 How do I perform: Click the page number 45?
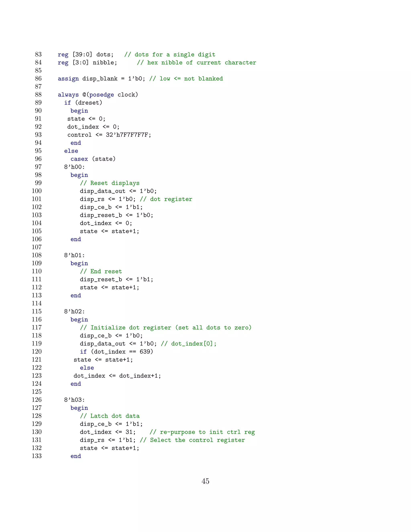205,481
